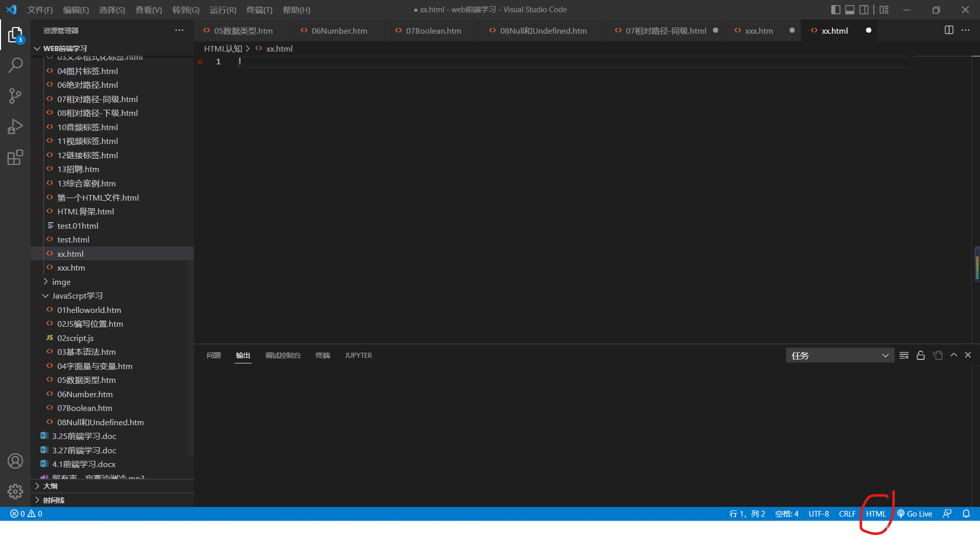Image resolution: width=980 pixels, height=536 pixels.
Task: Click the notifications bell in status bar
Action: point(966,514)
